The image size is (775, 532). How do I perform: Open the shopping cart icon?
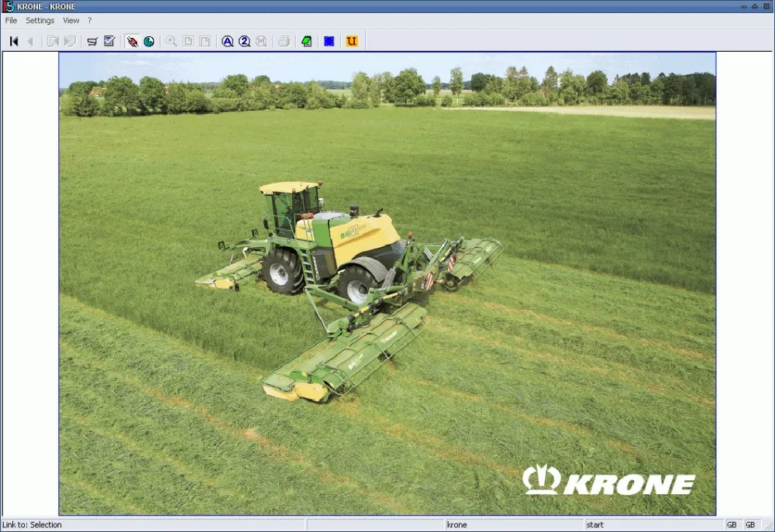pos(92,42)
